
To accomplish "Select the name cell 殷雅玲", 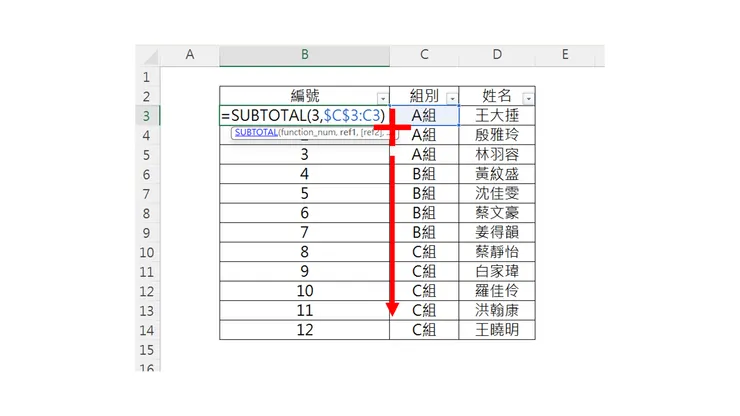I will click(497, 135).
